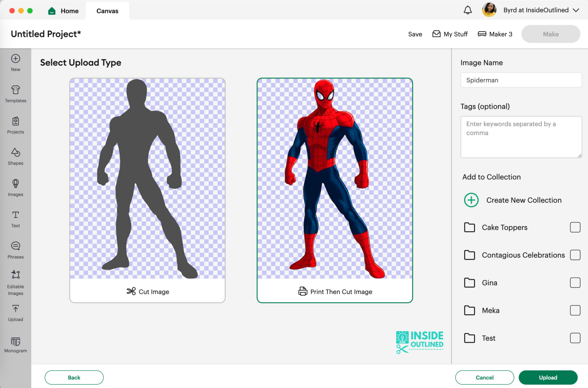Switch to the Canvas tab
This screenshot has height=388, width=588.
pos(107,10)
